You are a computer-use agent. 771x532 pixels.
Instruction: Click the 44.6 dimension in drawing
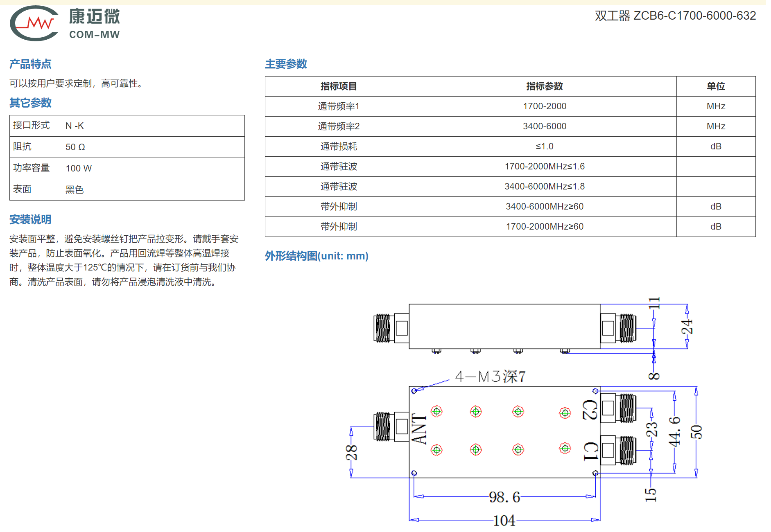point(674,432)
